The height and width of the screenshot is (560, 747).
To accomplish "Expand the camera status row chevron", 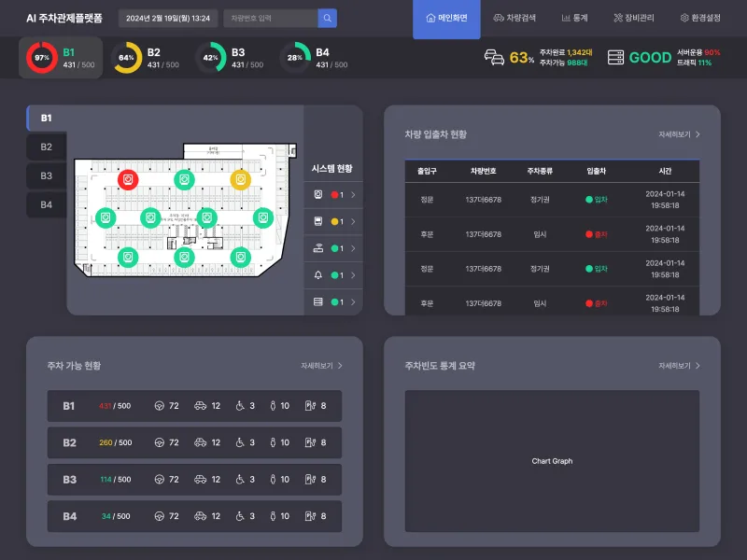I will (353, 194).
